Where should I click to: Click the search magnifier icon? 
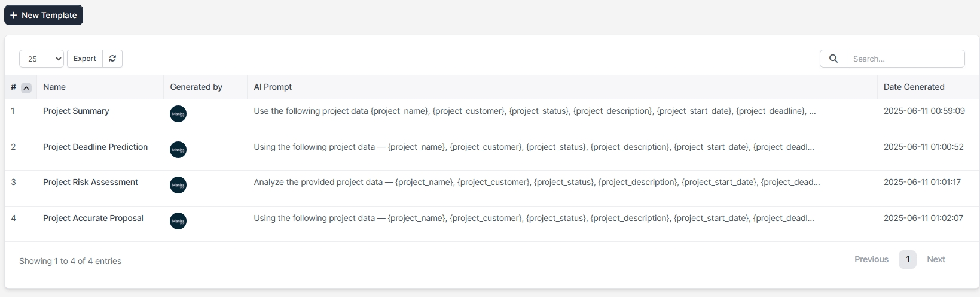coord(834,59)
